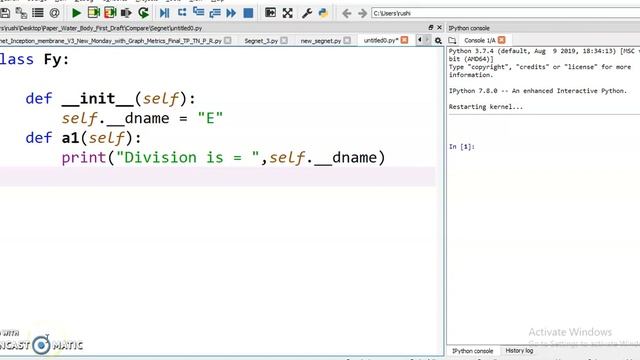Open the editor tab browse magnifier icon

[438, 40]
